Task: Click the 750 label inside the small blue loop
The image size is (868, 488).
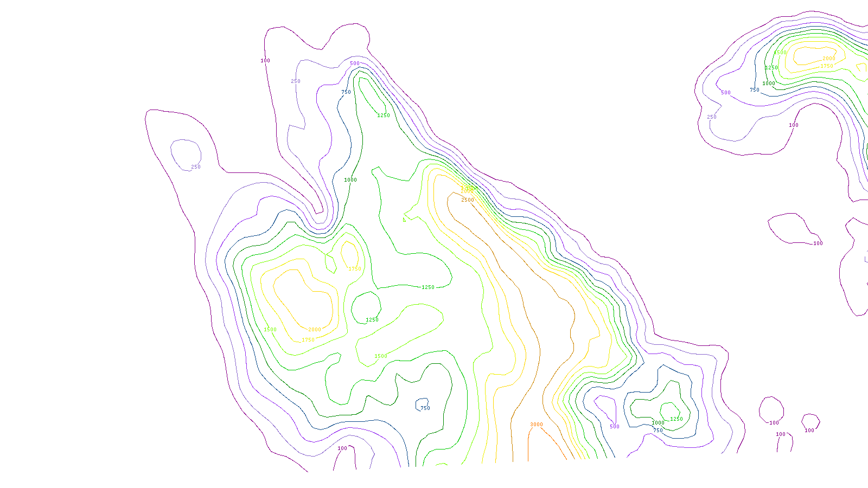Action: [x=425, y=408]
